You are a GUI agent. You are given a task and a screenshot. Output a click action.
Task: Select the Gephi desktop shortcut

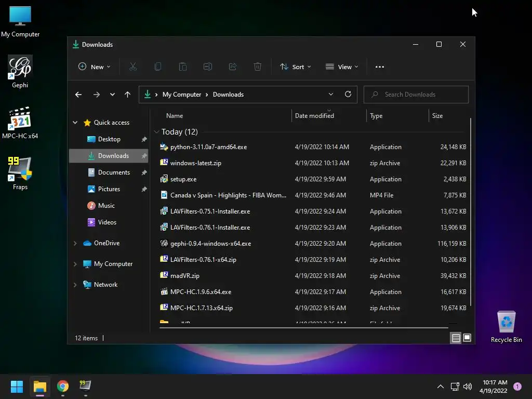(20, 72)
